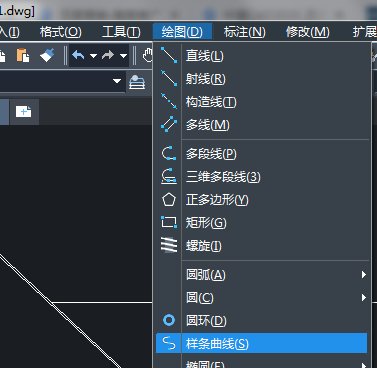Choose 矩形(G) menu entry
Viewport: 377px width, 368px height.
pyautogui.click(x=262, y=222)
